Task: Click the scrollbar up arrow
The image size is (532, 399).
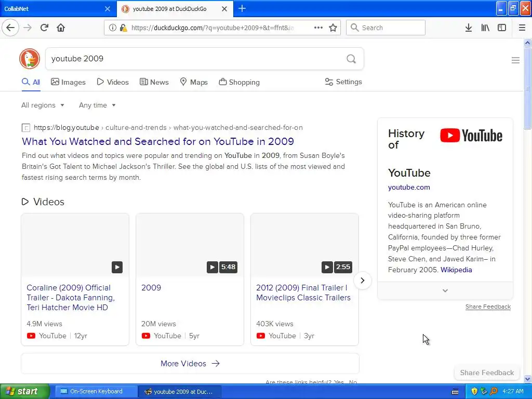Action: pos(527,43)
